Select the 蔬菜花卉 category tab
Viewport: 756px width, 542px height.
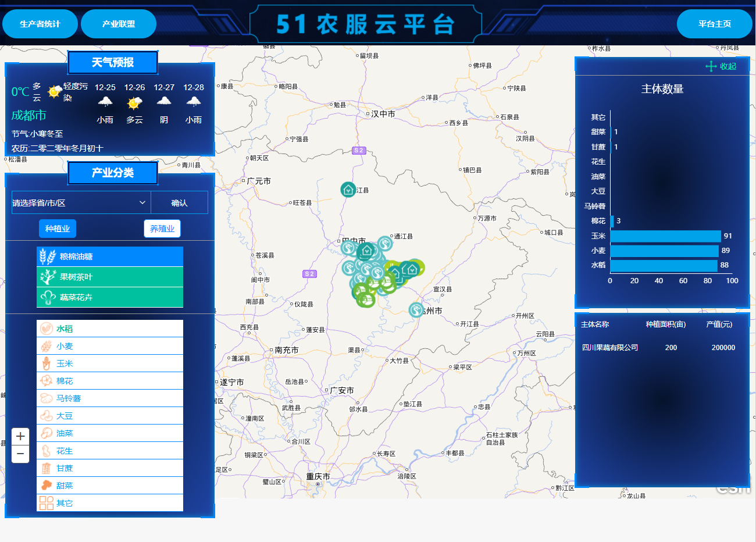(110, 297)
